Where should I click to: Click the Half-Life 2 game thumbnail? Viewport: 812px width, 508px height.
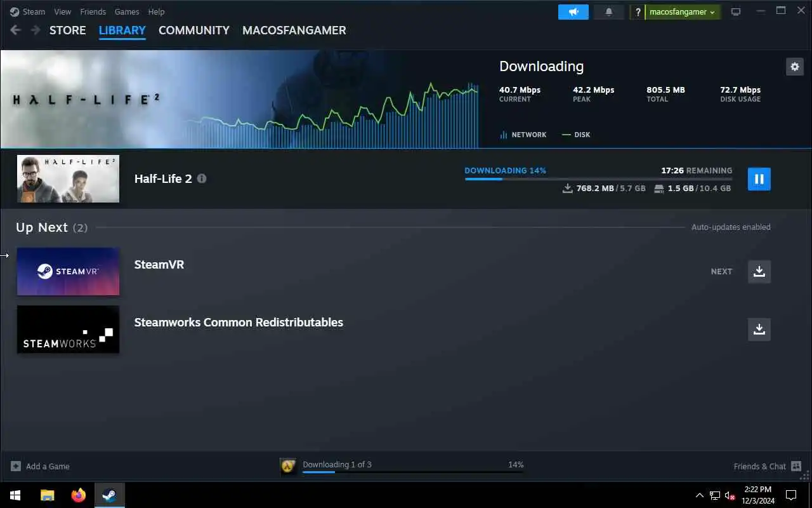coord(68,178)
